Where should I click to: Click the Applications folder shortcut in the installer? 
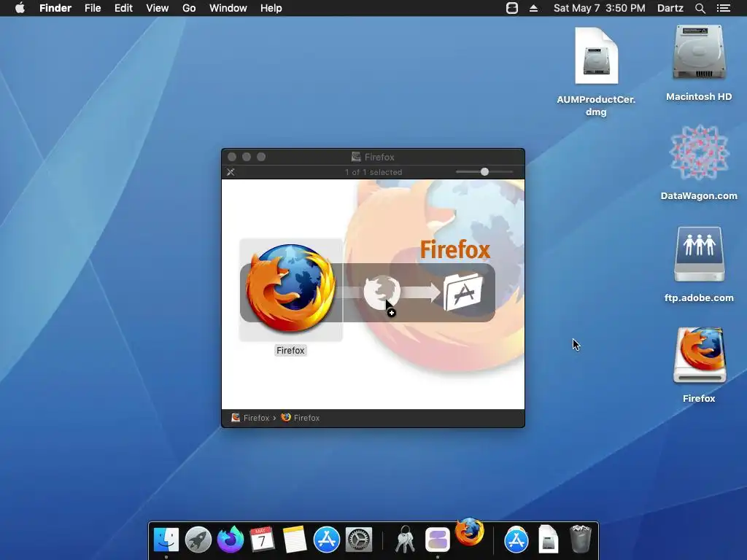tap(463, 292)
